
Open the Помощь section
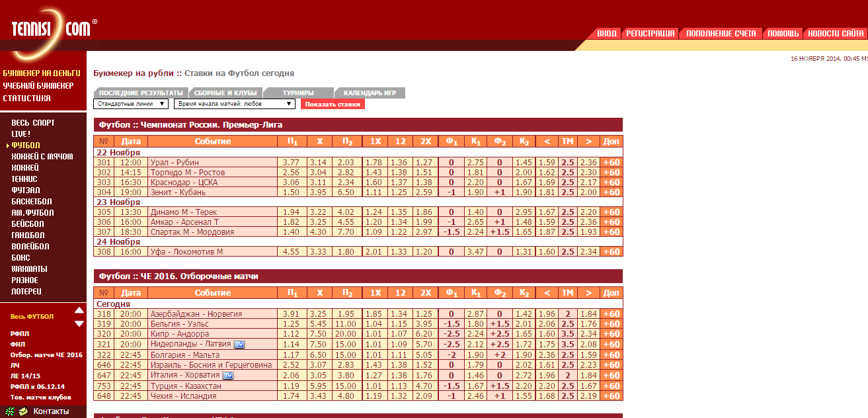tap(783, 33)
